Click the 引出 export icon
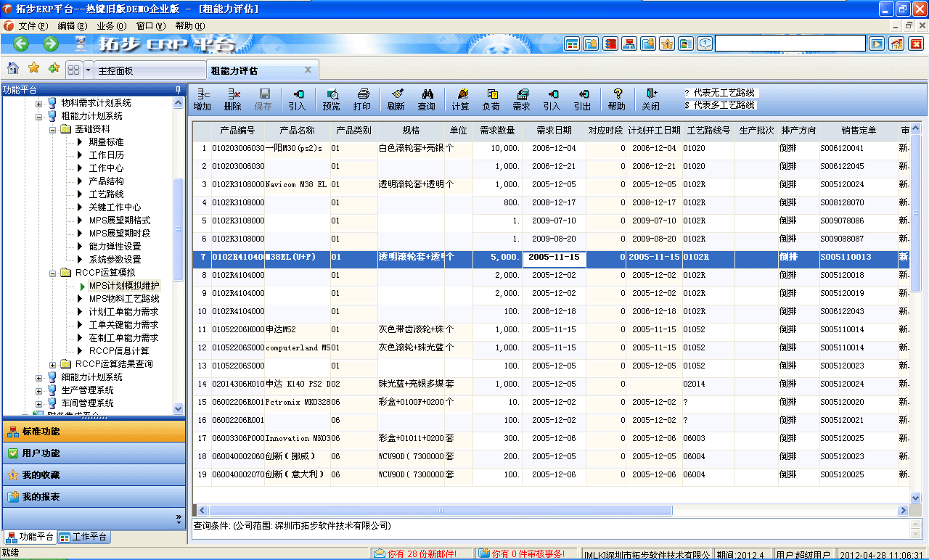This screenshot has height=560, width=929. [582, 99]
